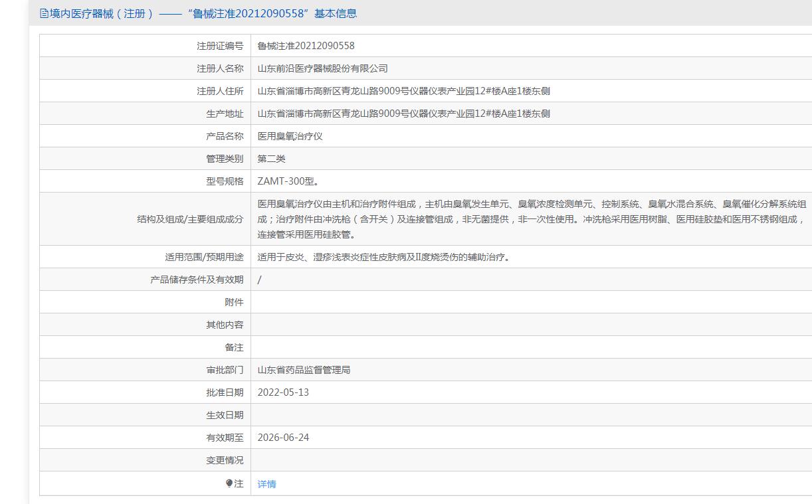Select model specification ZAMT-300型
Image resolution: width=812 pixels, height=504 pixels.
pyautogui.click(x=288, y=181)
